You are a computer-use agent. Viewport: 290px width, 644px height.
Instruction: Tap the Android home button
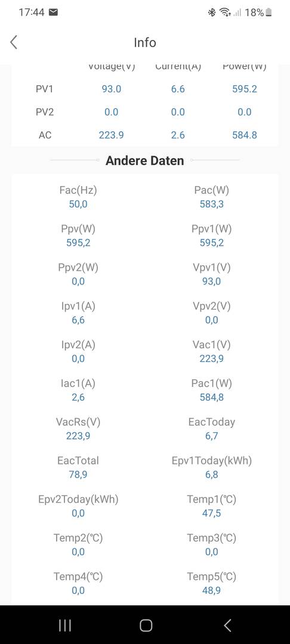pyautogui.click(x=146, y=625)
